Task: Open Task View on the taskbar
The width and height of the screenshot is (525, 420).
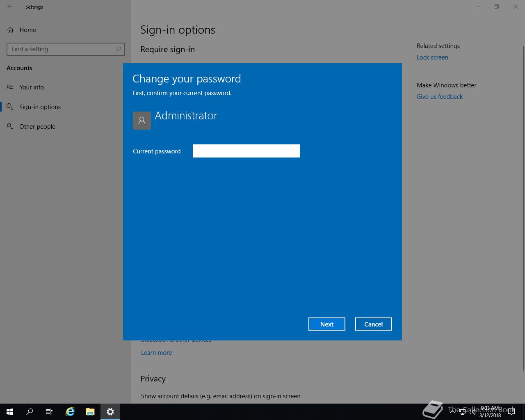Action: pyautogui.click(x=49, y=412)
